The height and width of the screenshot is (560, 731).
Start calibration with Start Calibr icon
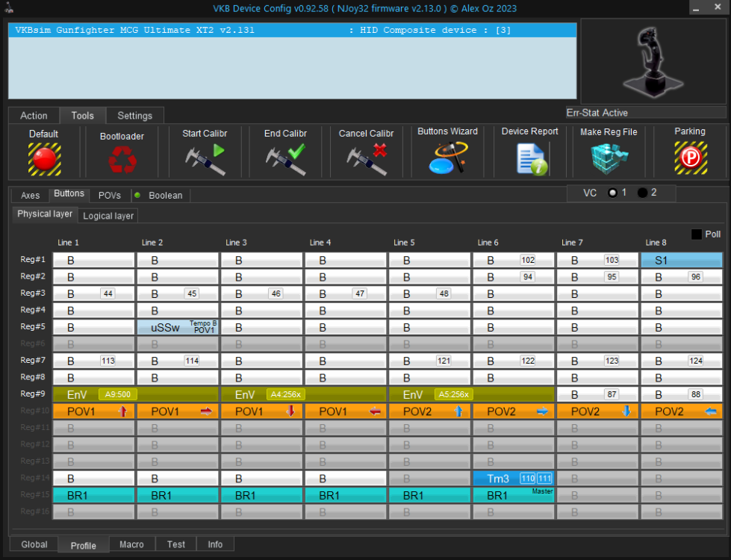click(205, 159)
